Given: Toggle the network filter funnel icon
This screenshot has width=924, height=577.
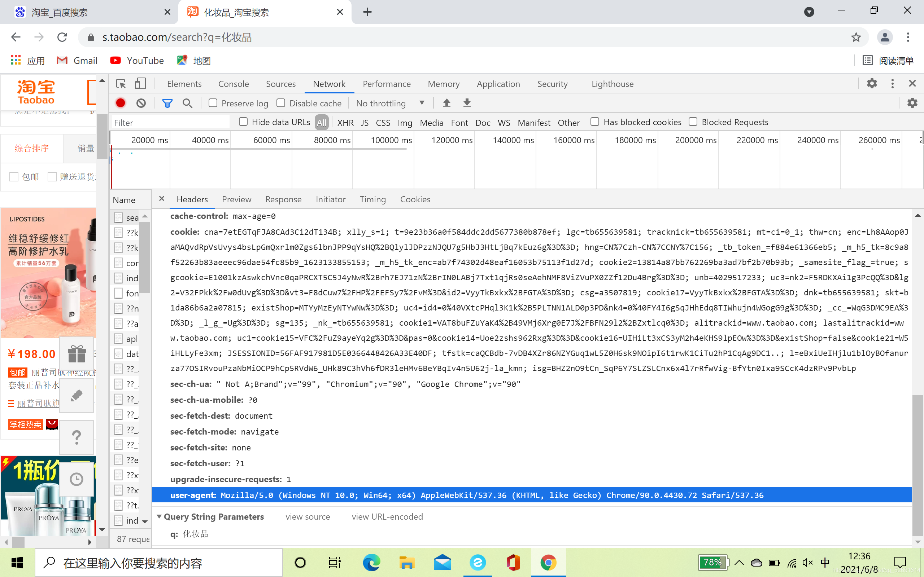Looking at the screenshot, I should (x=167, y=103).
